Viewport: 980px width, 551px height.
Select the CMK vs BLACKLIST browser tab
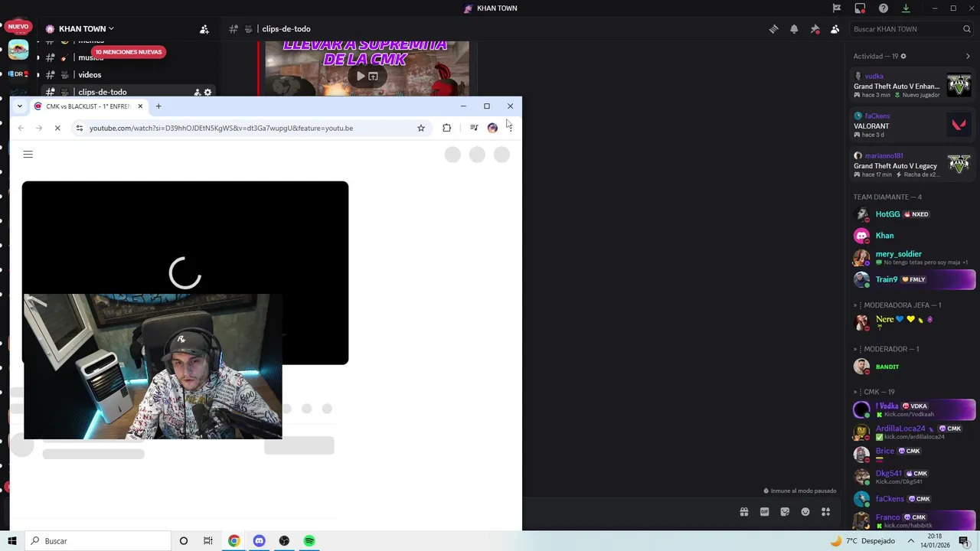(87, 106)
